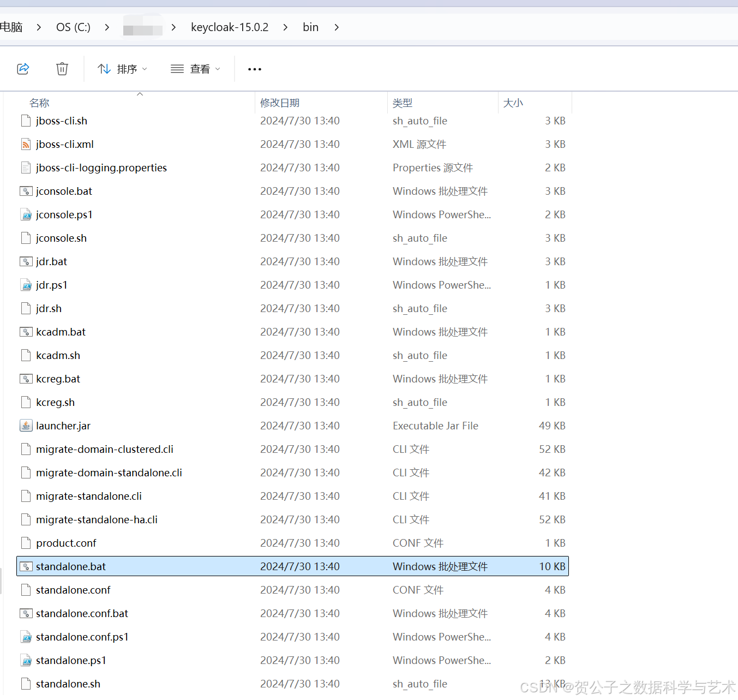
Task: Open the 查看 view dropdown
Action: pyautogui.click(x=195, y=69)
